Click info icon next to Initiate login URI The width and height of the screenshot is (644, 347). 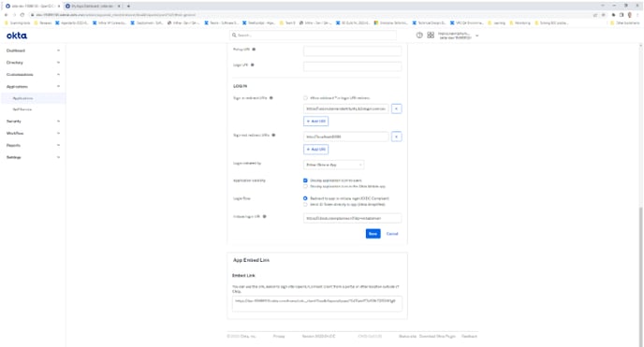pos(265,216)
